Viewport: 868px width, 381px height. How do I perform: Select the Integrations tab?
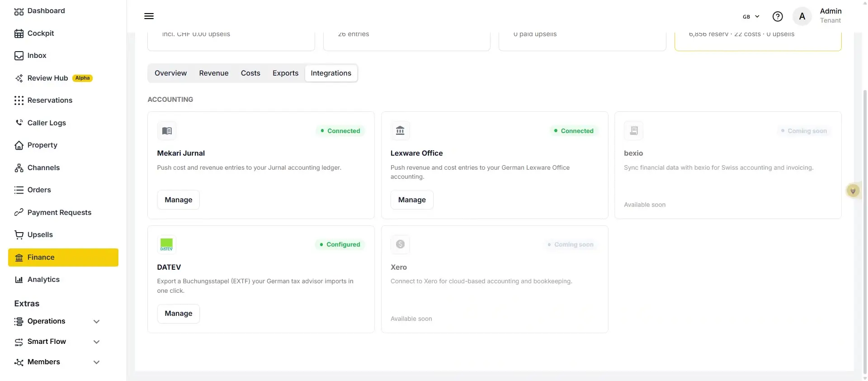[x=331, y=73]
